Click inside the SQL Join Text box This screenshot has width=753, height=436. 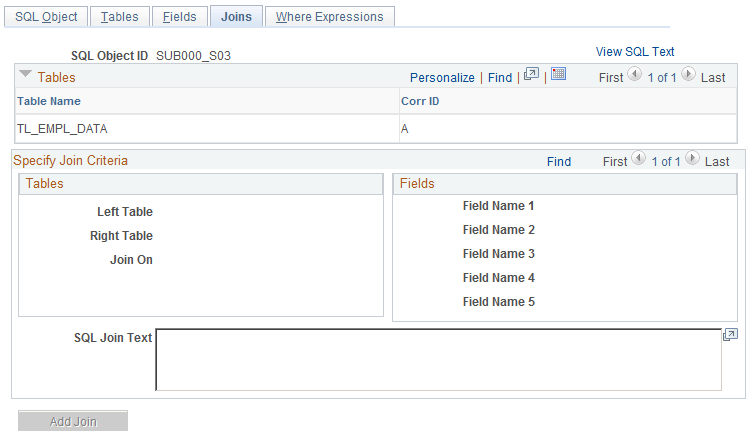click(x=438, y=360)
